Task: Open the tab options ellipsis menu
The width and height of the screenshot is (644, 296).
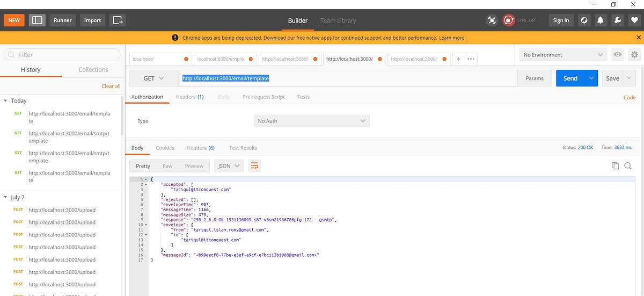Action: 471,59
